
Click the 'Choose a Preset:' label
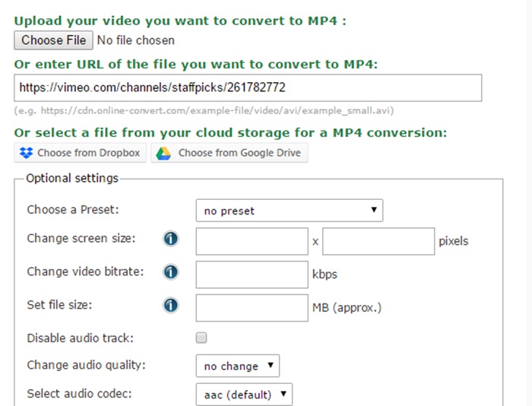73,210
